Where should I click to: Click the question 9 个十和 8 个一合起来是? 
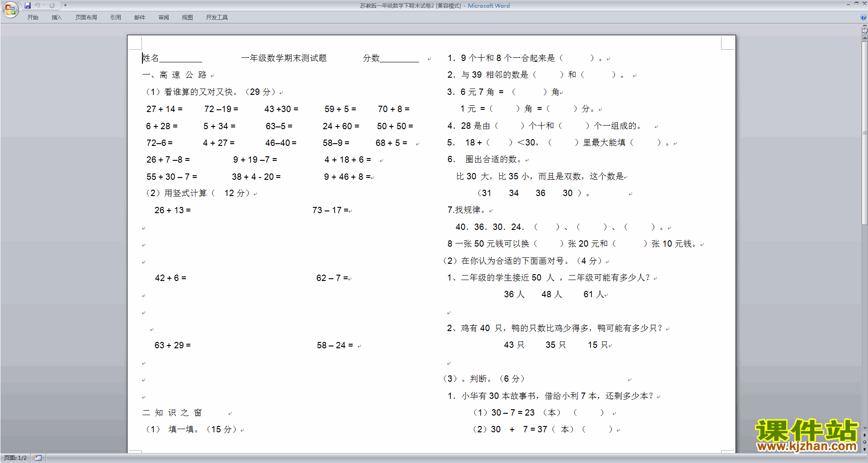click(508, 58)
